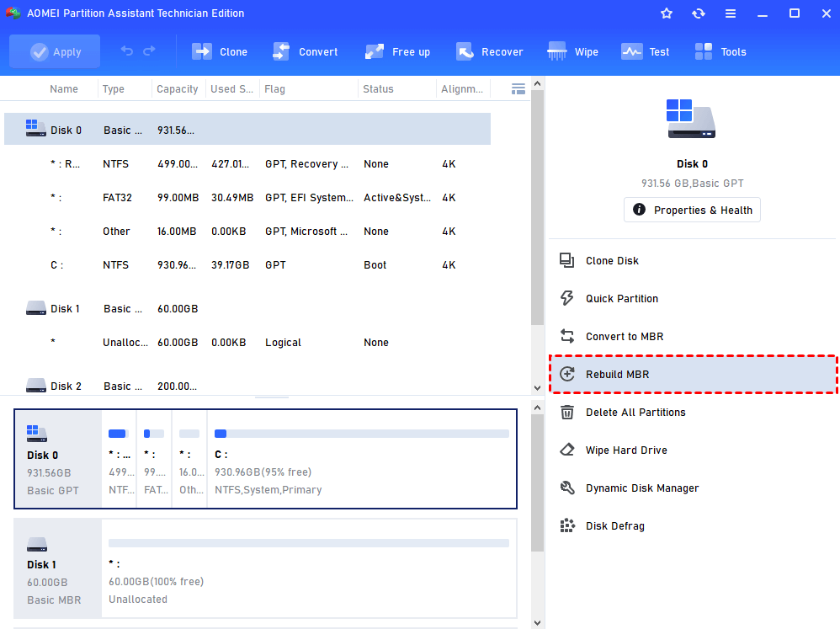
Task: Select the Disk 1 unallocated space block
Action: point(309,568)
